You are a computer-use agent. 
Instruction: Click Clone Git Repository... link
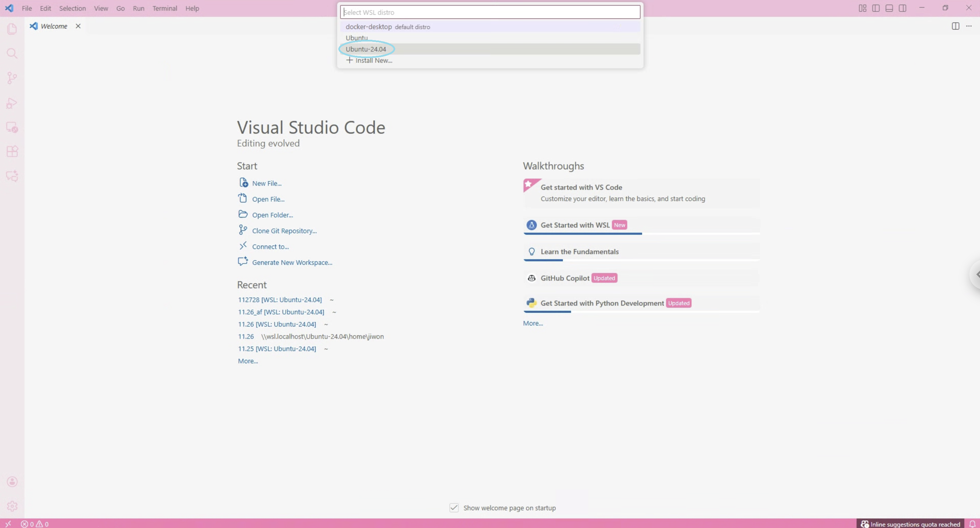coord(284,231)
